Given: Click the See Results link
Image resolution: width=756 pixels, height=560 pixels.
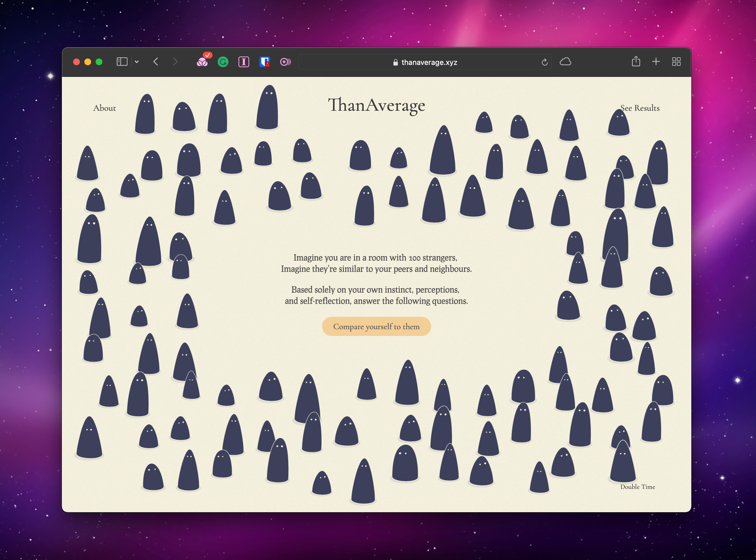Looking at the screenshot, I should click(x=640, y=108).
